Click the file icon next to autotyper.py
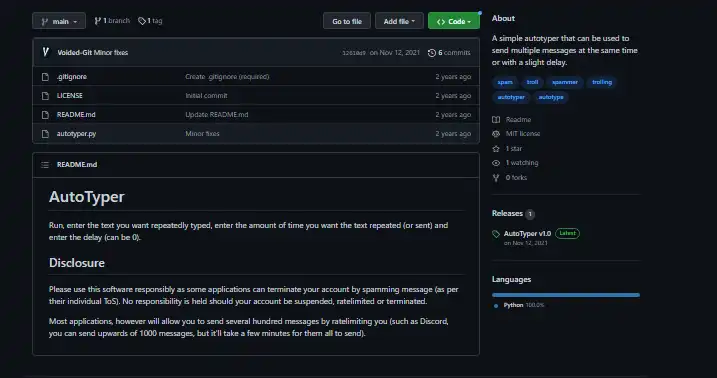This screenshot has width=717, height=378. click(45, 134)
